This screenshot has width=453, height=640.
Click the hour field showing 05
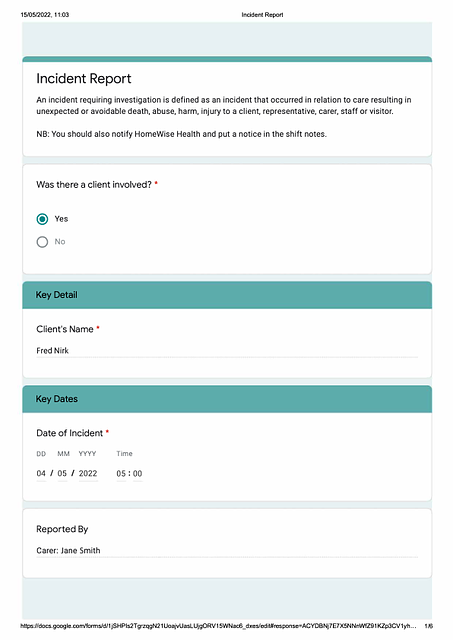[x=121, y=474]
